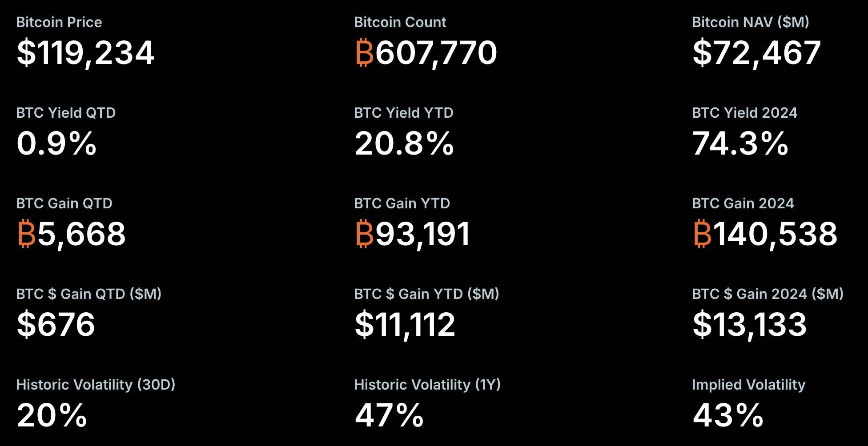
Task: Select the 20.8% yield value
Action: pos(404,144)
